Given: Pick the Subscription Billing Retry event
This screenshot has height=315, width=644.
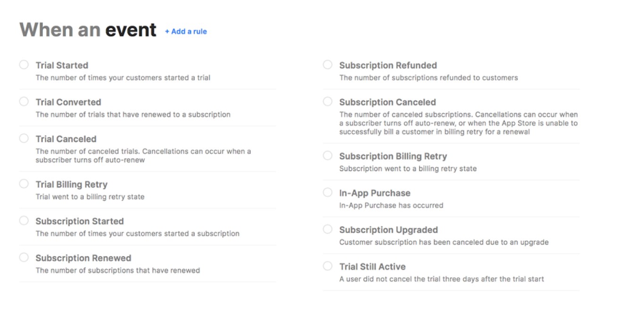Looking at the screenshot, I should [x=328, y=155].
